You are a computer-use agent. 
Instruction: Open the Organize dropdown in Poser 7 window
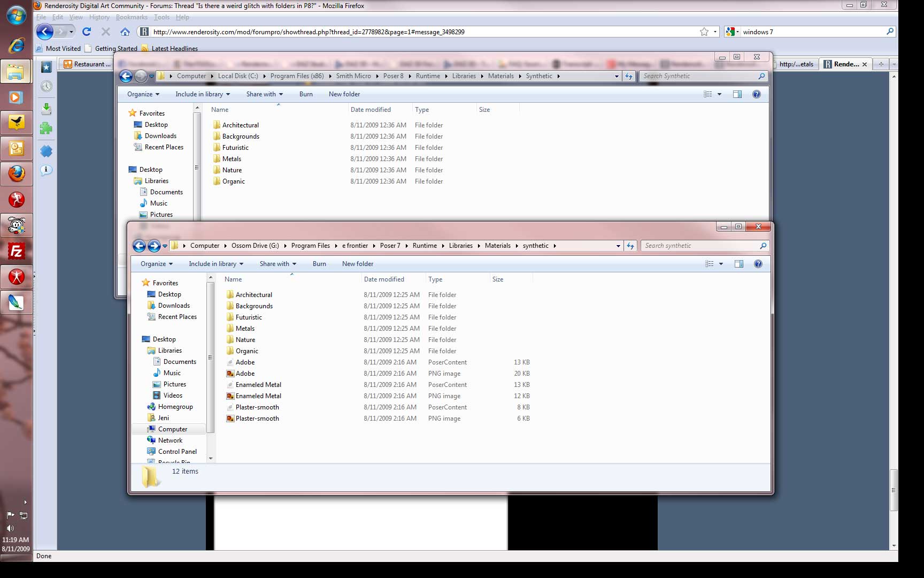click(157, 264)
